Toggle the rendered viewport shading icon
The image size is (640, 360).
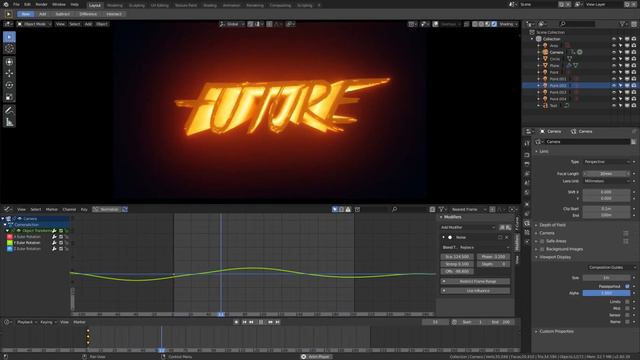click(x=494, y=24)
